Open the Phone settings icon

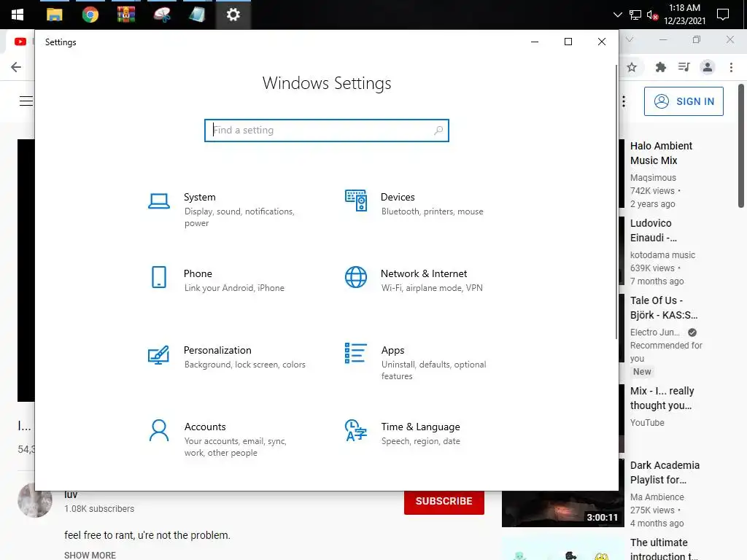coord(158,277)
